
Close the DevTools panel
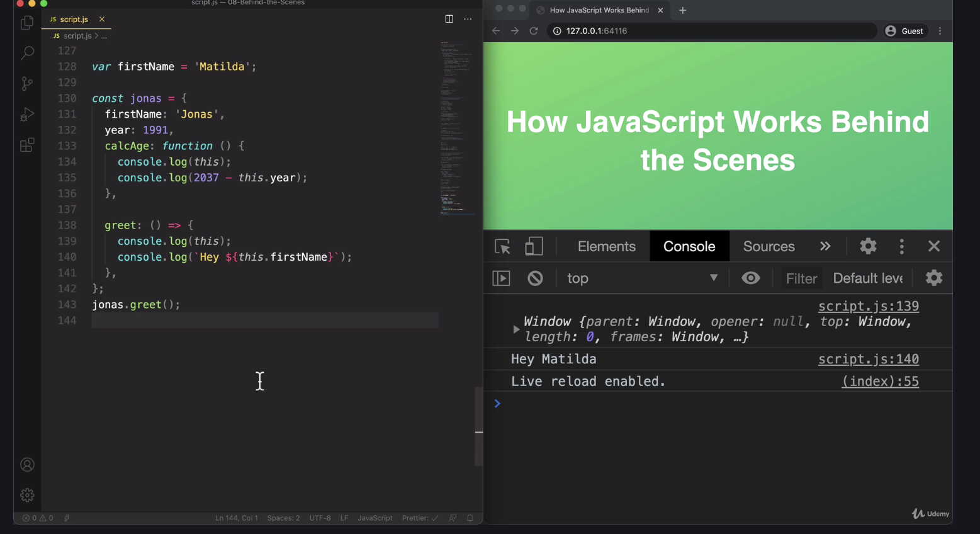(x=934, y=246)
